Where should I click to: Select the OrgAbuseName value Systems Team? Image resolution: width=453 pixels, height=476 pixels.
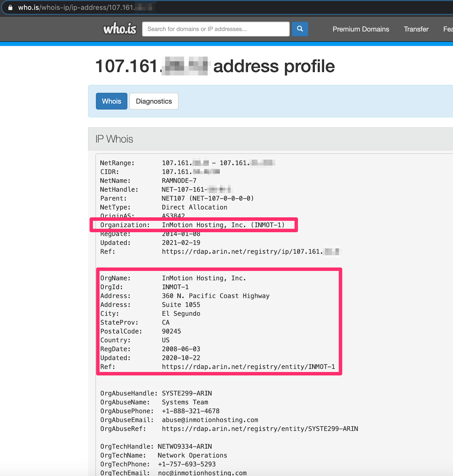coord(185,402)
